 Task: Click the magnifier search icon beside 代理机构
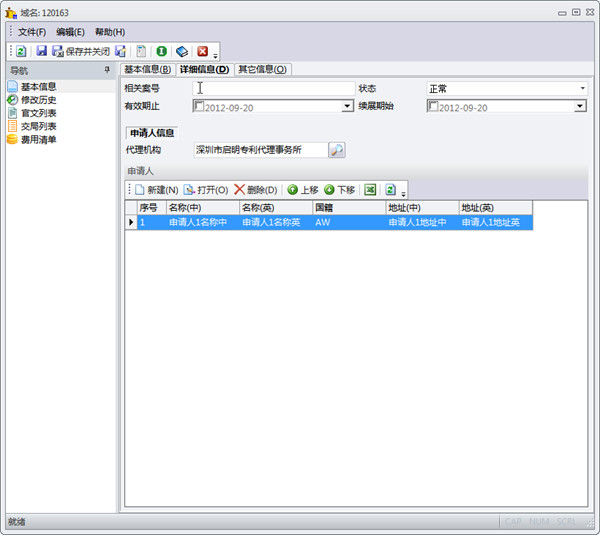337,150
